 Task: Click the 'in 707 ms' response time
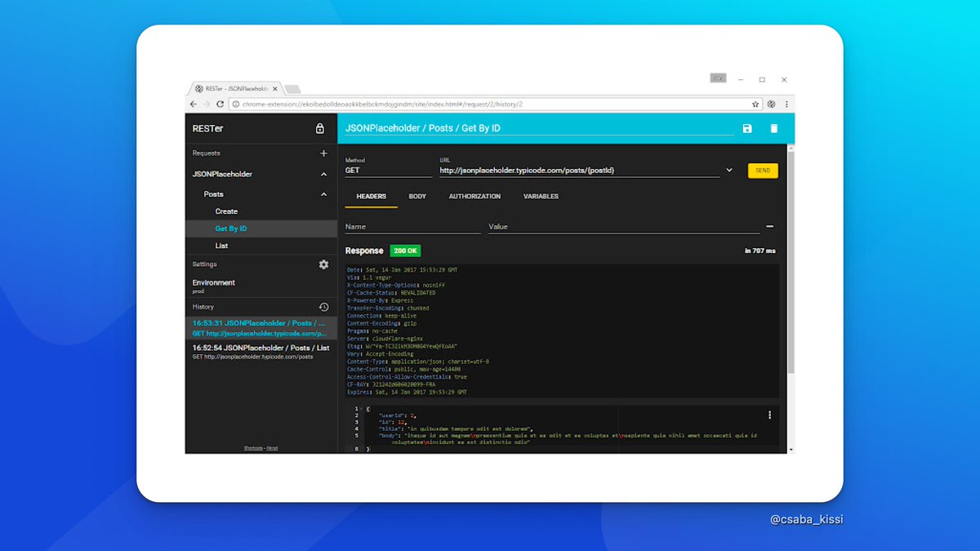coord(760,251)
